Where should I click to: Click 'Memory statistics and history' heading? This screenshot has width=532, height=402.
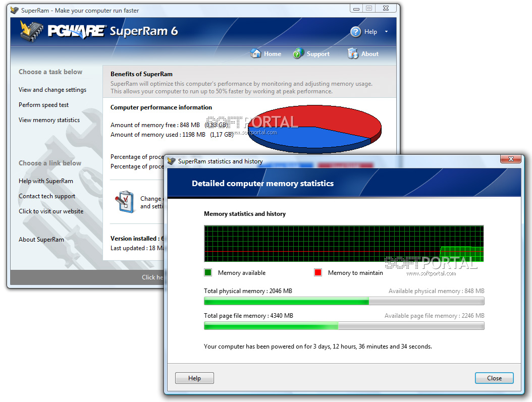[245, 214]
